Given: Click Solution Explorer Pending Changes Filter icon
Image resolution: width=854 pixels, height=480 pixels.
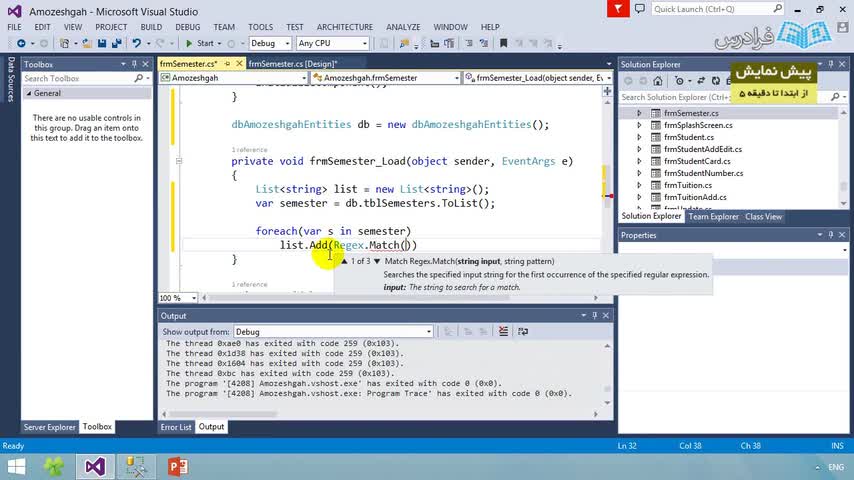Looking at the screenshot, I should pos(679,81).
